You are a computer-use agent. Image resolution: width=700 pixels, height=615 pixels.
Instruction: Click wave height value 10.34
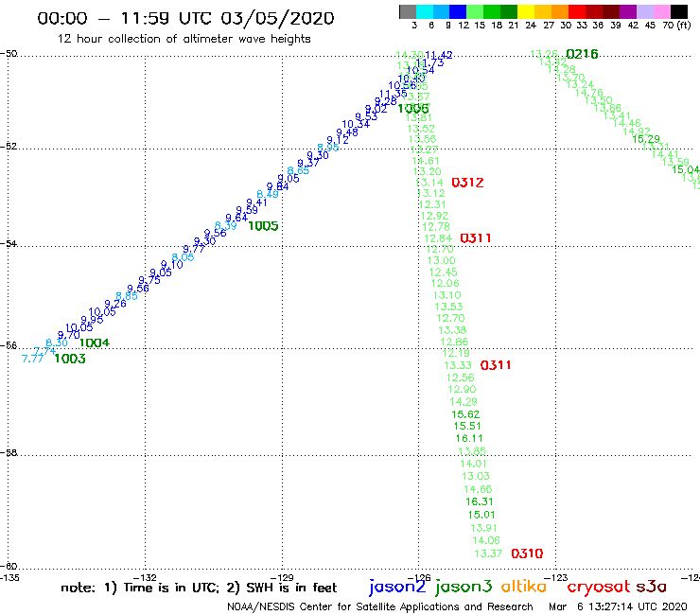pyautogui.click(x=356, y=124)
